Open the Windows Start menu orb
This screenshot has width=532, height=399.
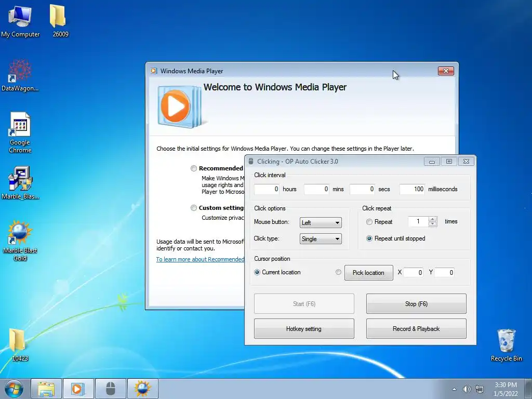click(x=14, y=389)
